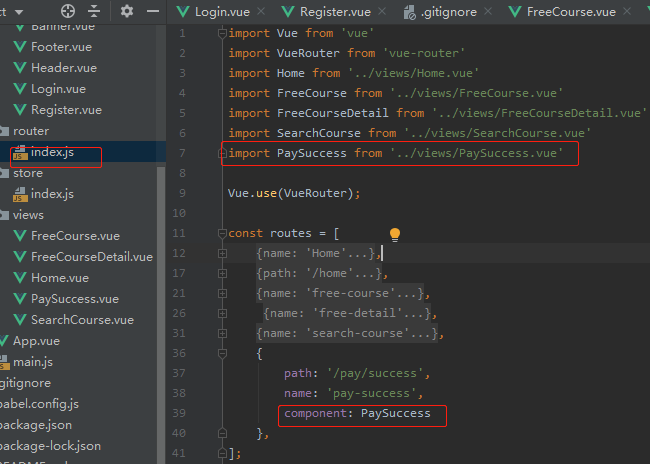This screenshot has width=650, height=464.
Task: Expand the folded 'search-course' route block
Action: click(221, 334)
